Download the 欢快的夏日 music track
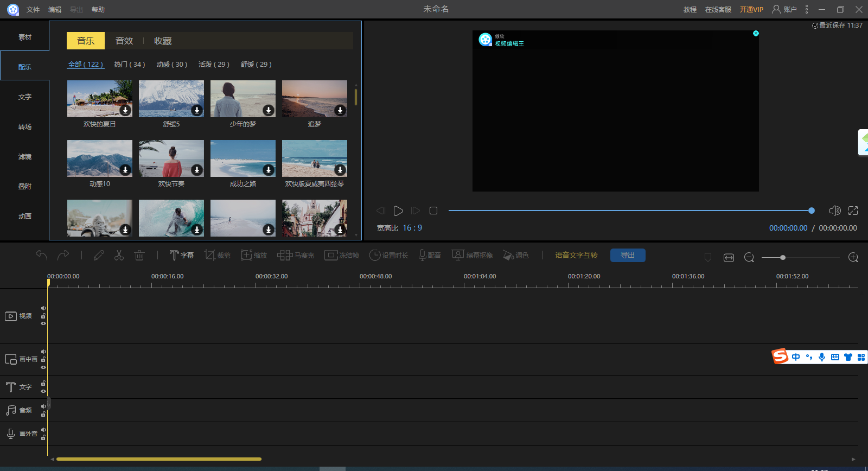The image size is (868, 471). tap(125, 110)
